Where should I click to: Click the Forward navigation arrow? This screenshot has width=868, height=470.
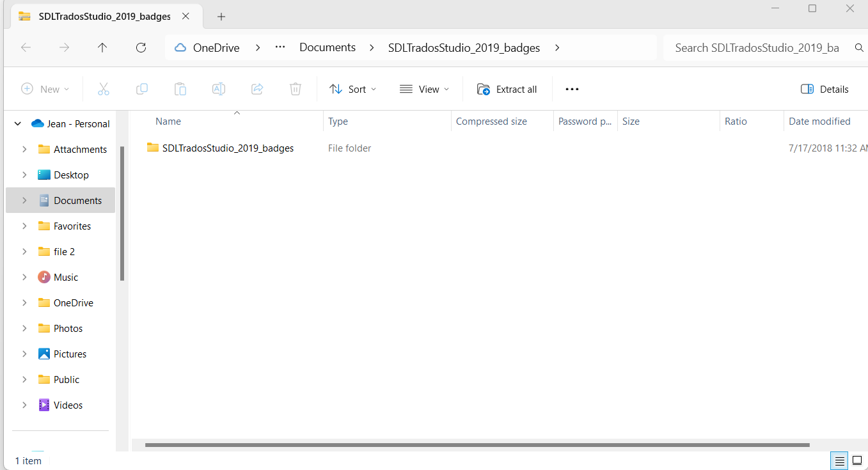pos(64,47)
